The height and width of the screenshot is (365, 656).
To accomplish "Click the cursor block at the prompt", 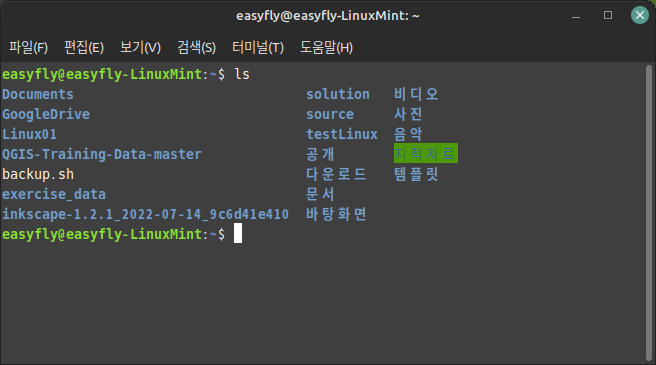I will pyautogui.click(x=238, y=233).
